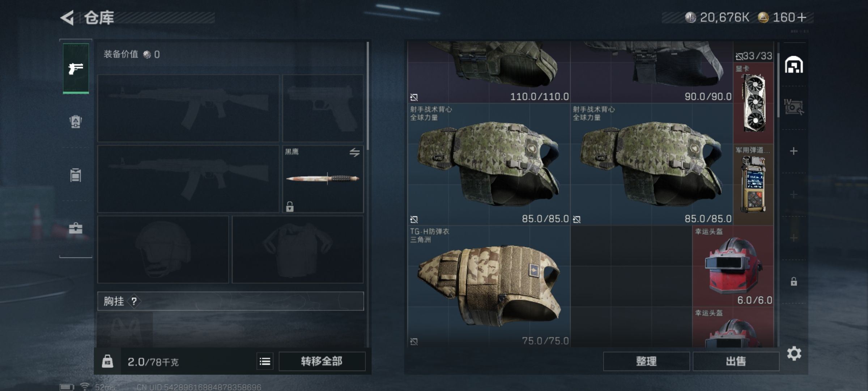
Task: Open the list view icon near weight
Action: click(265, 361)
